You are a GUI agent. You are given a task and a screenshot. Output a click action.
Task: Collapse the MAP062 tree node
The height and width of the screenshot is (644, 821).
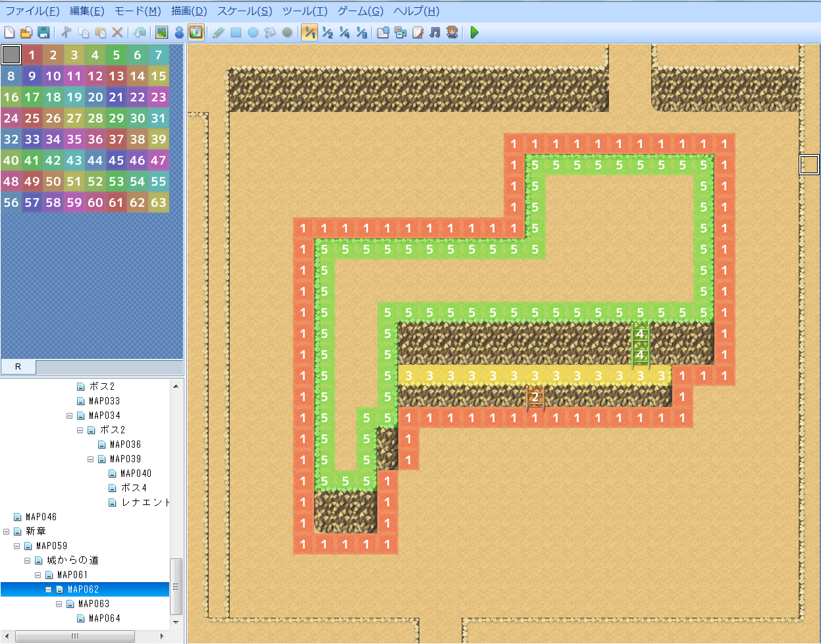(48, 589)
